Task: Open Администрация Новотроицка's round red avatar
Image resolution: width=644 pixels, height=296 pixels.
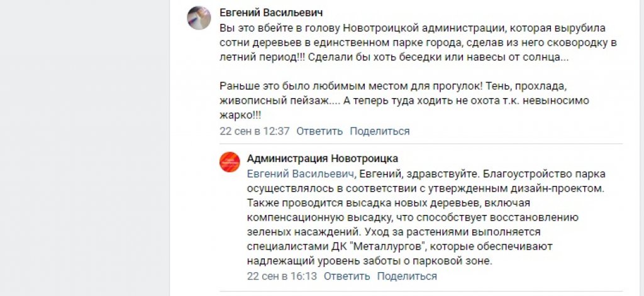Action: (x=229, y=162)
